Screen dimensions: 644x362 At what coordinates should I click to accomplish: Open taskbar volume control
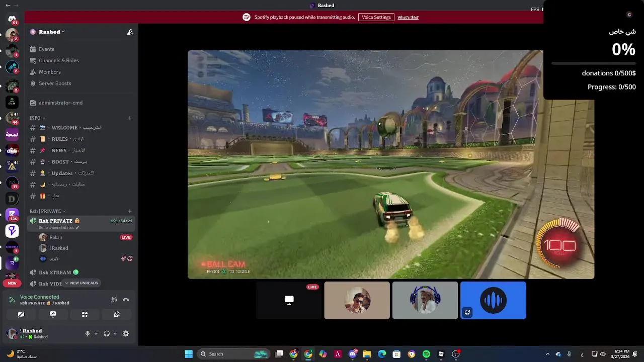pos(603,354)
